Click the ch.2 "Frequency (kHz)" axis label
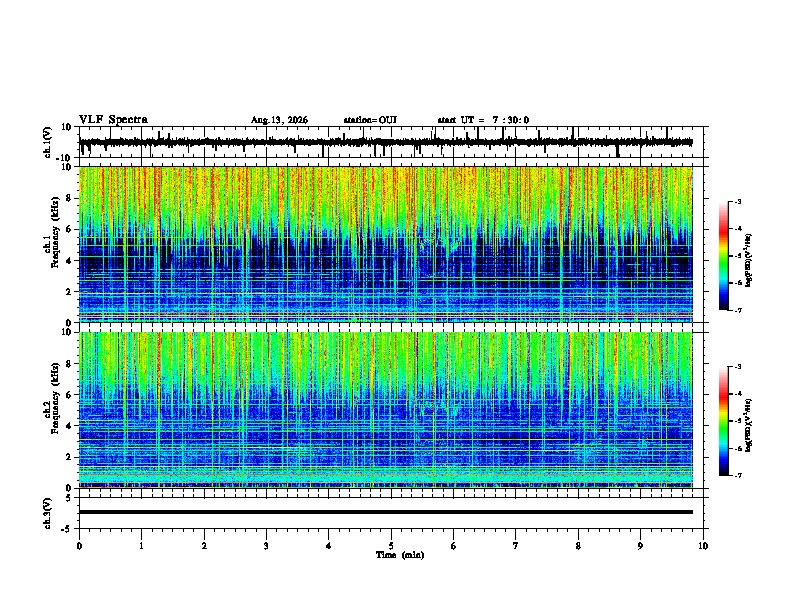The width and height of the screenshot is (792, 612). (x=56, y=398)
